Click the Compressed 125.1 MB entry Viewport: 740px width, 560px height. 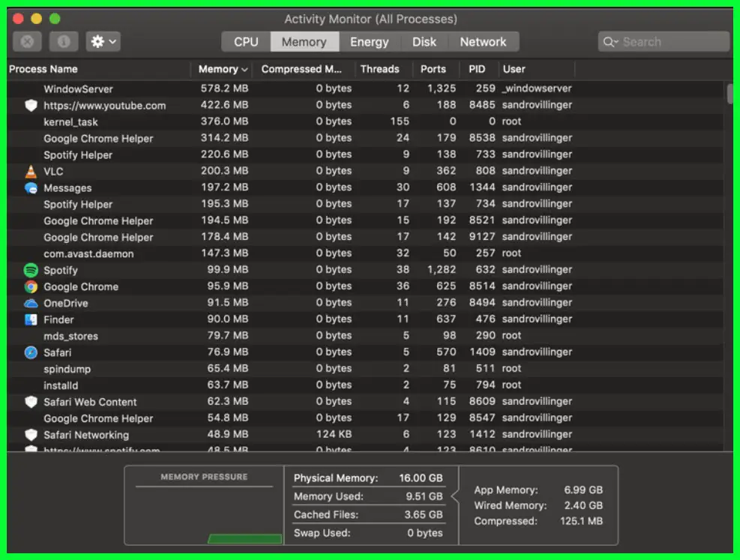538,521
